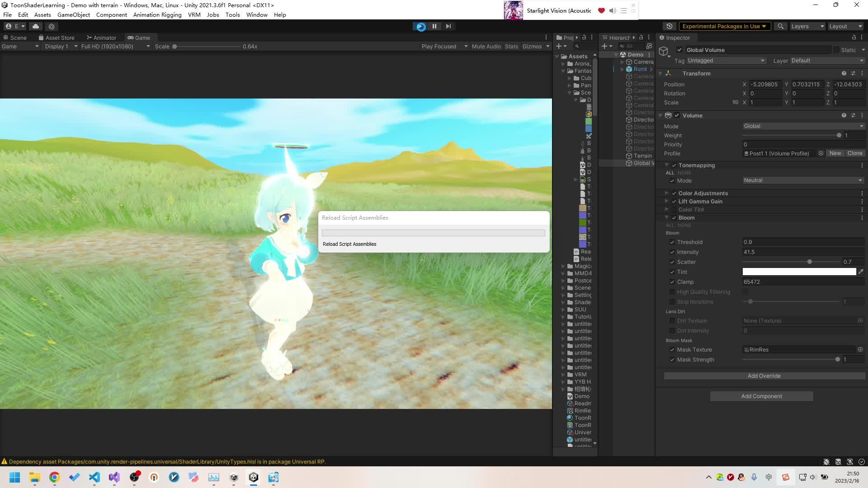Open the Transform component context menu icon
Screen dimensions: 868x488
(862, 73)
